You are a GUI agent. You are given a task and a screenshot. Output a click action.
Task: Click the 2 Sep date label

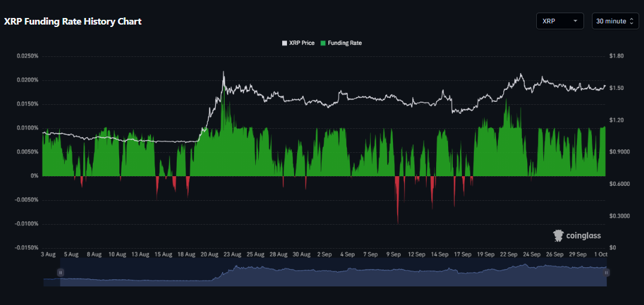[325, 255]
